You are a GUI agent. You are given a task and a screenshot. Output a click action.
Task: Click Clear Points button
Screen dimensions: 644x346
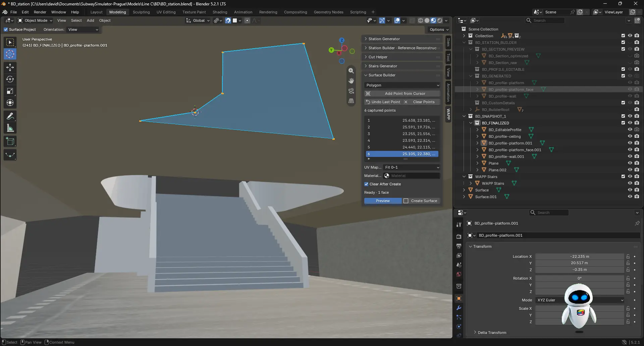(421, 102)
